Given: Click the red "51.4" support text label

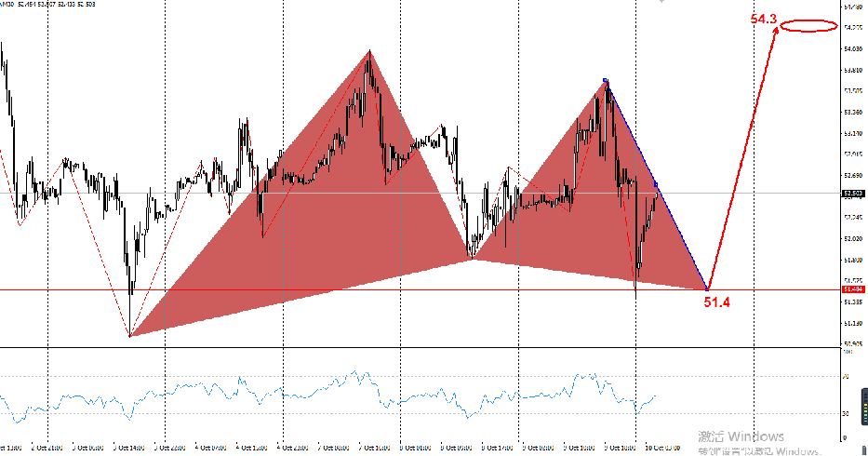Looking at the screenshot, I should (x=717, y=302).
